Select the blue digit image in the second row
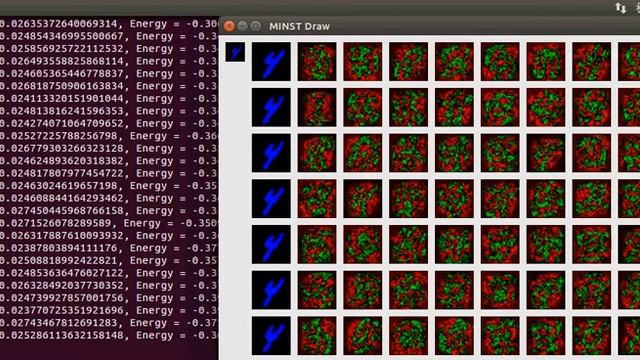Screen dimensions: 640x360 [x=271, y=107]
